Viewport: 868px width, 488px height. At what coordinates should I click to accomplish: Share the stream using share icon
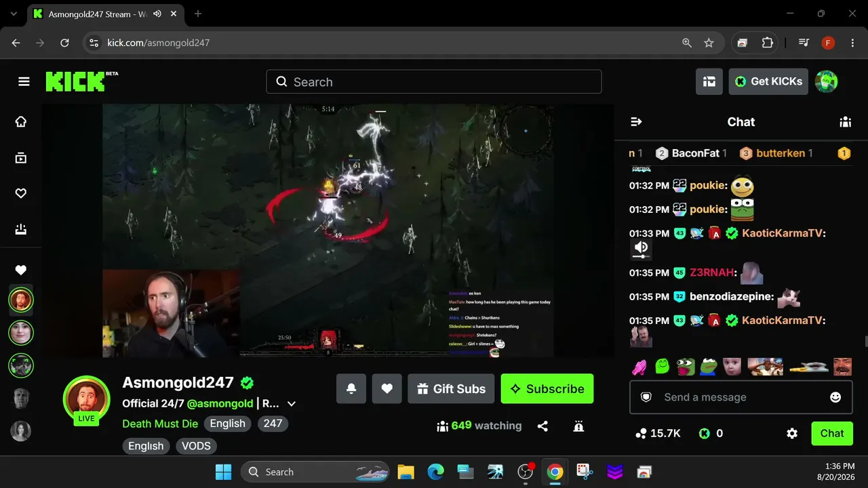tap(542, 426)
